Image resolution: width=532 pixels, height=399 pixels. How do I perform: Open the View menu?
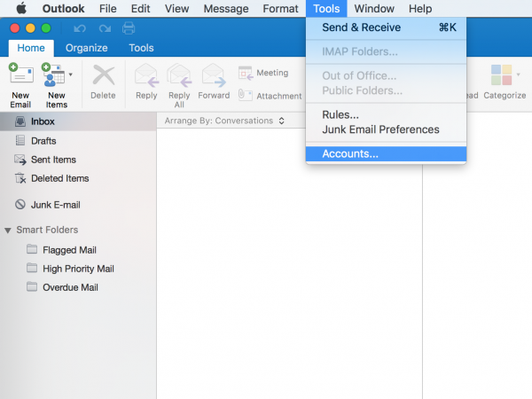pos(176,9)
